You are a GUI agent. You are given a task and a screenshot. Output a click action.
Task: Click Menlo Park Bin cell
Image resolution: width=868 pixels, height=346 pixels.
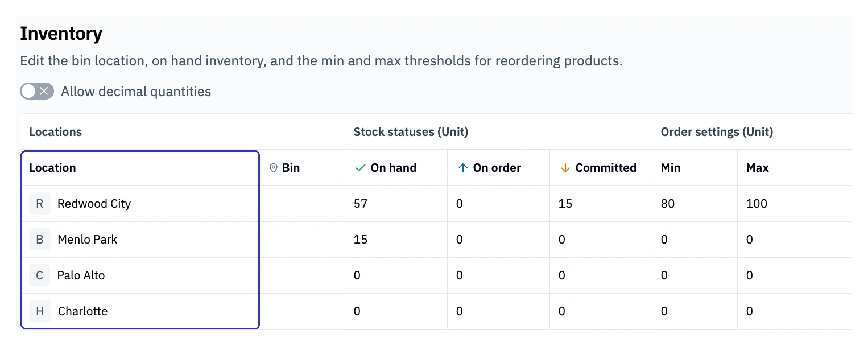(x=302, y=240)
